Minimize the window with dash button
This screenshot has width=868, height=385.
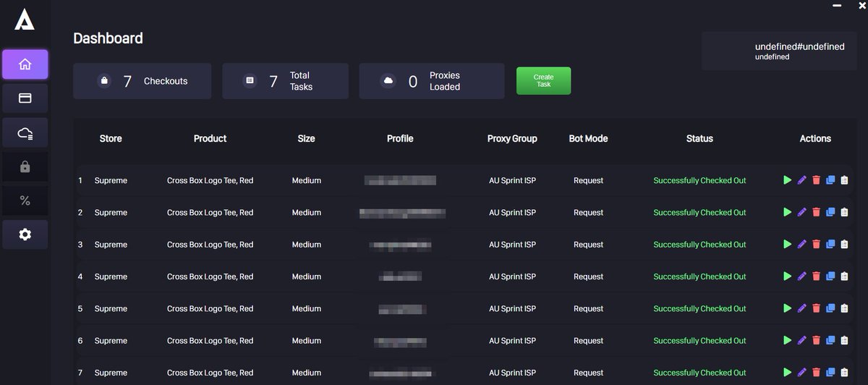837,4
